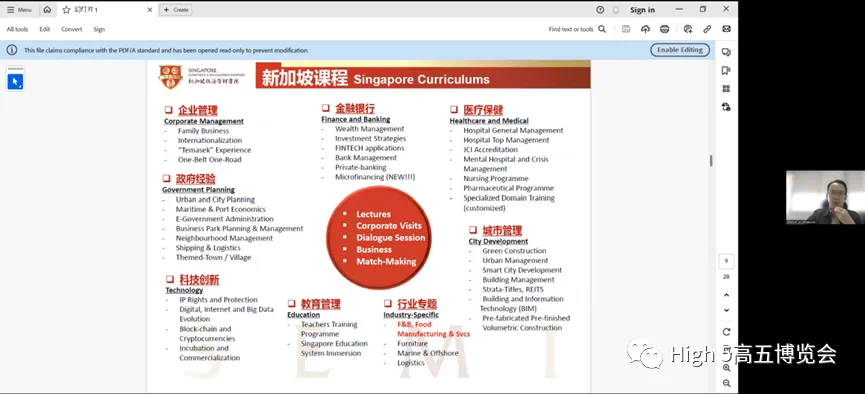The width and height of the screenshot is (865, 394).
Task: Open the bookmarks panel icon
Action: [726, 70]
